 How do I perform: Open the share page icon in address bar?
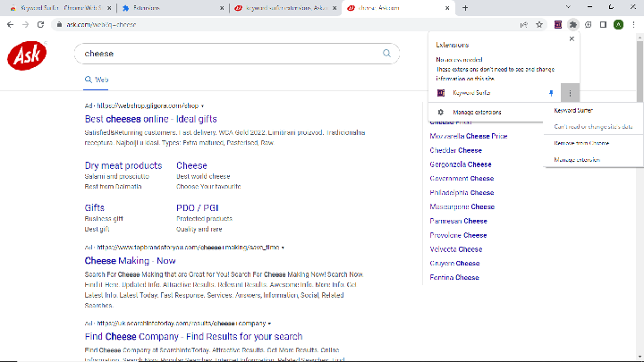coord(523,25)
